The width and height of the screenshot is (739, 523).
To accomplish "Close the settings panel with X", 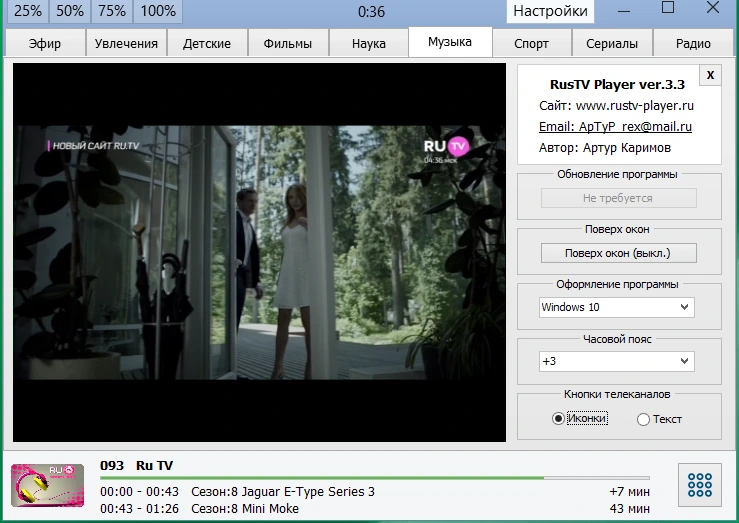I will [x=710, y=75].
